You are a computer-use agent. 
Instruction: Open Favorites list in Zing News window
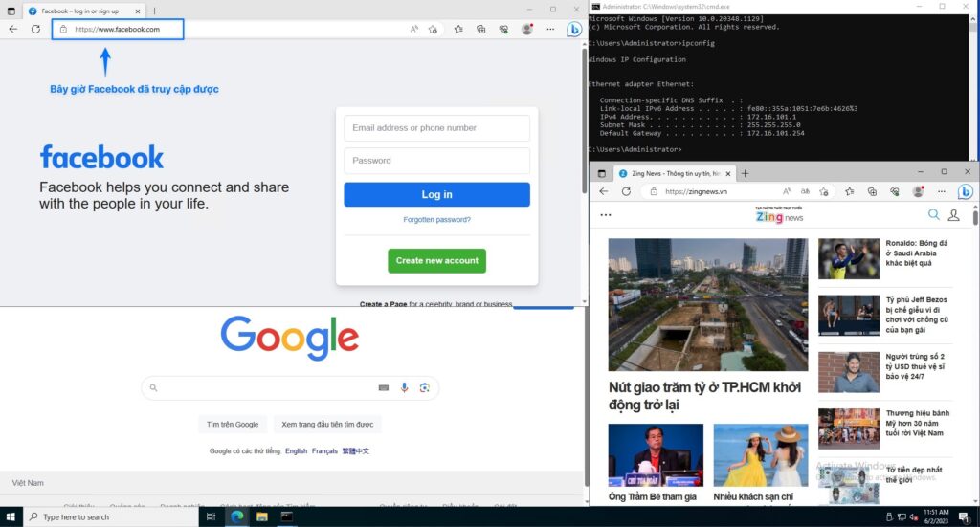coord(850,191)
